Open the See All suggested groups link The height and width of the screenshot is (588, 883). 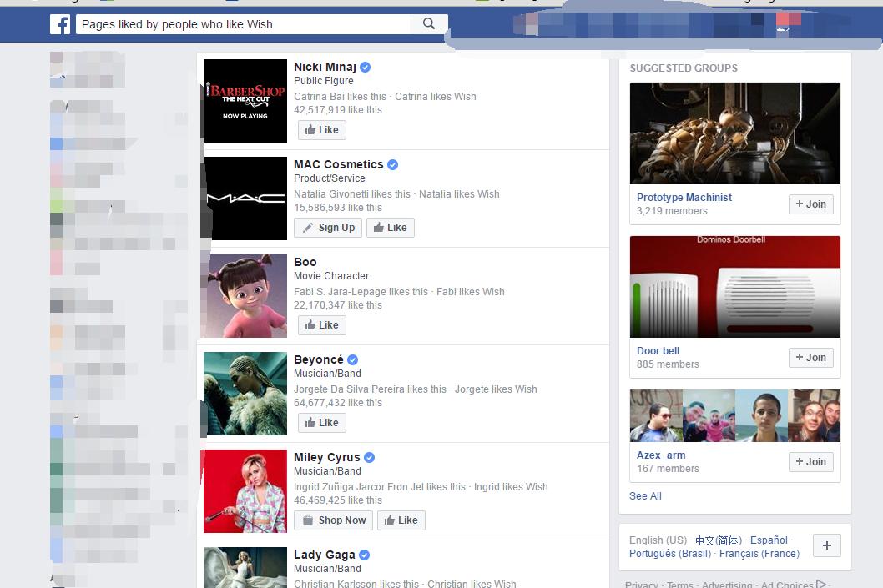[x=644, y=495]
